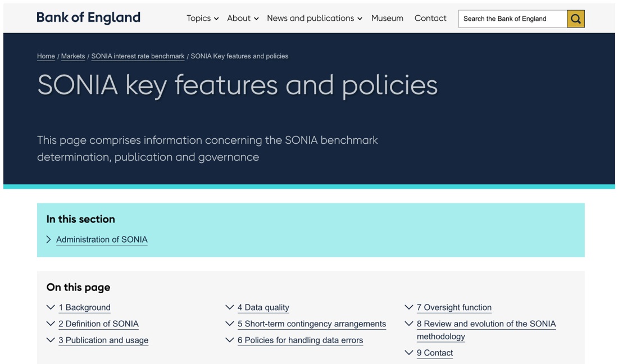The image size is (618, 364).
Task: Jump to 5 Short-term contingency arrangements
Action: click(x=312, y=324)
